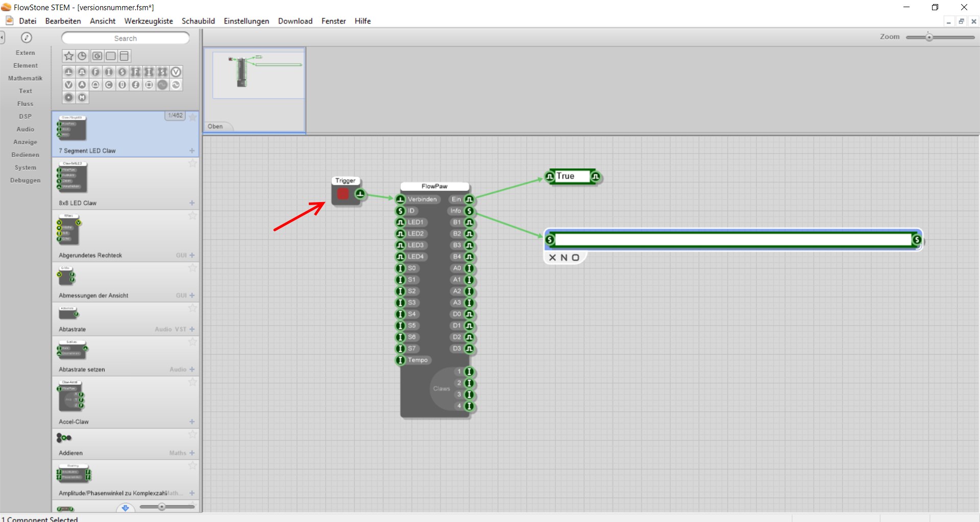Click plus next to 8x8 LED Claw
Viewport: 980px width, 522px height.
click(x=192, y=203)
